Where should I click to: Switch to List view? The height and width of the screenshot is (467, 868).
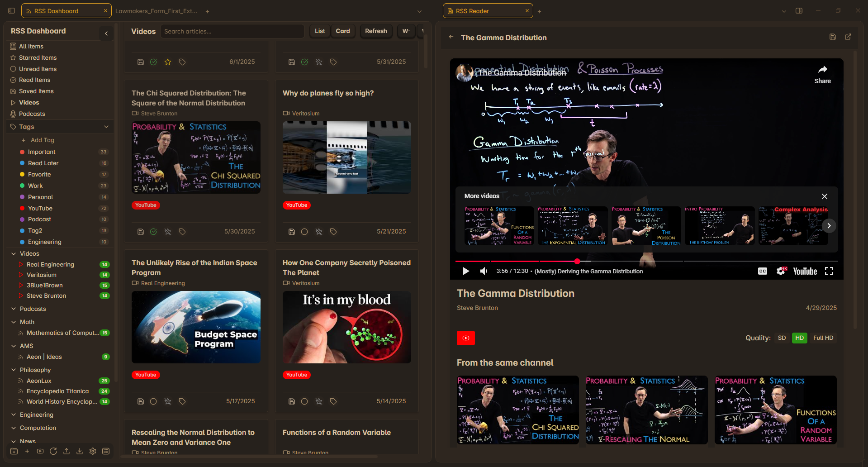pos(320,31)
